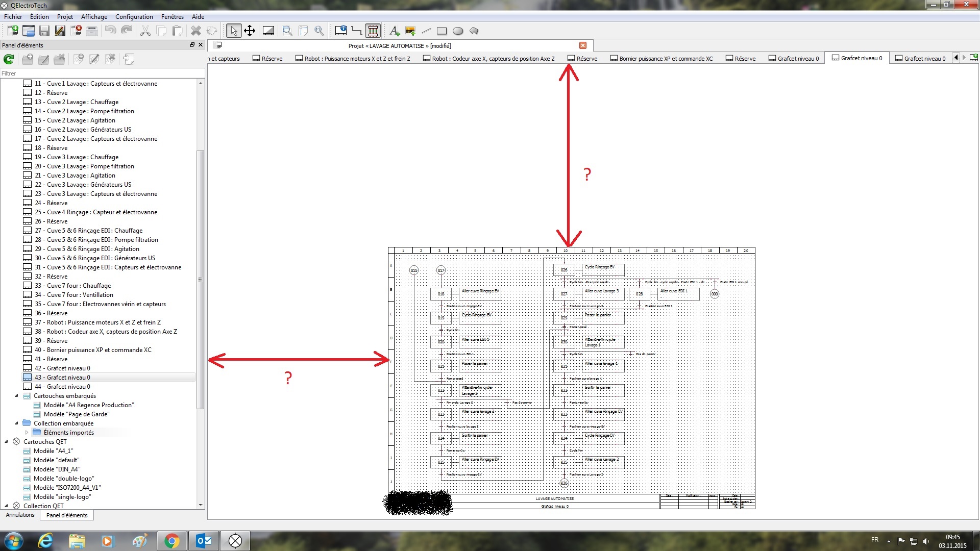Collapse the Cartouches embarqués tree node

(16, 396)
